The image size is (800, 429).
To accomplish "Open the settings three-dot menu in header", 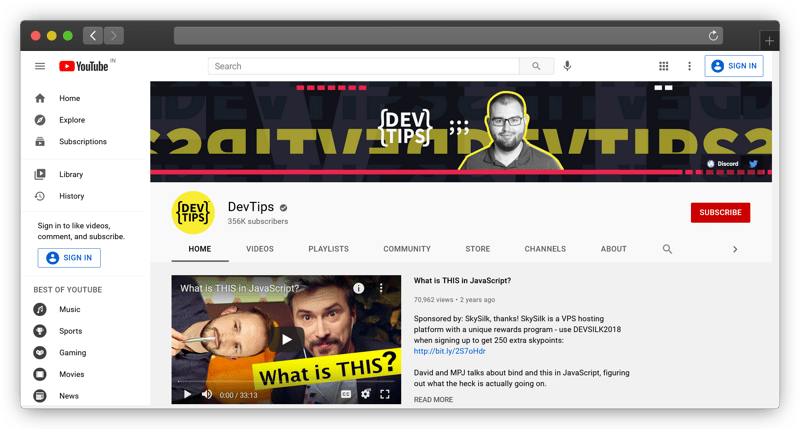I will pos(689,66).
